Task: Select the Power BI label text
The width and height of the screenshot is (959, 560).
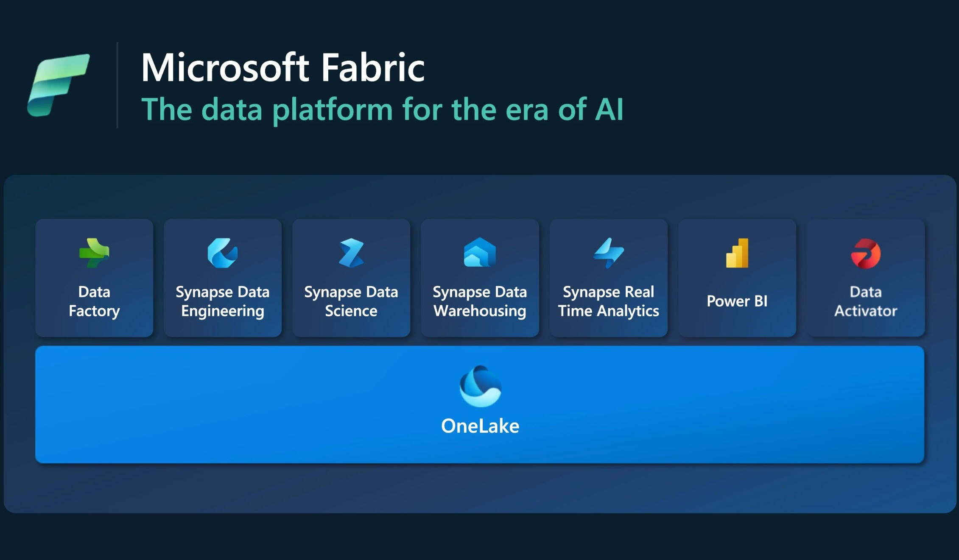Action: [x=737, y=301]
